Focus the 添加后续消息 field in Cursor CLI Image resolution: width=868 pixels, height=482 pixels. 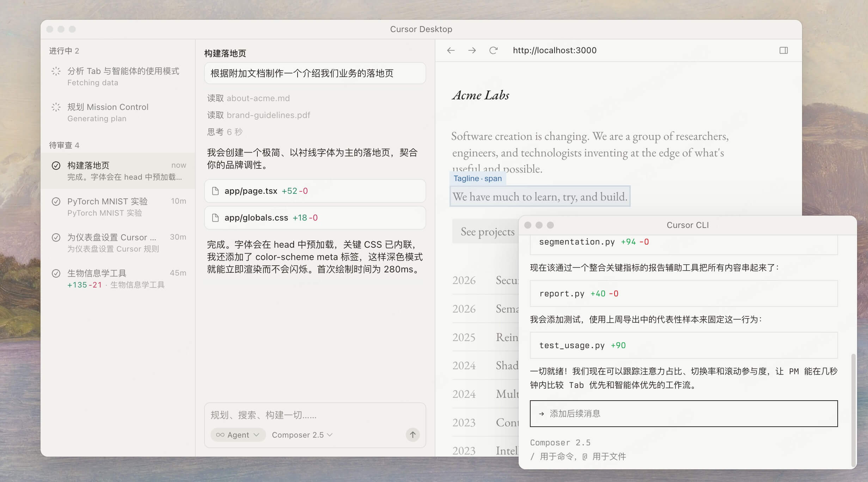(x=684, y=414)
